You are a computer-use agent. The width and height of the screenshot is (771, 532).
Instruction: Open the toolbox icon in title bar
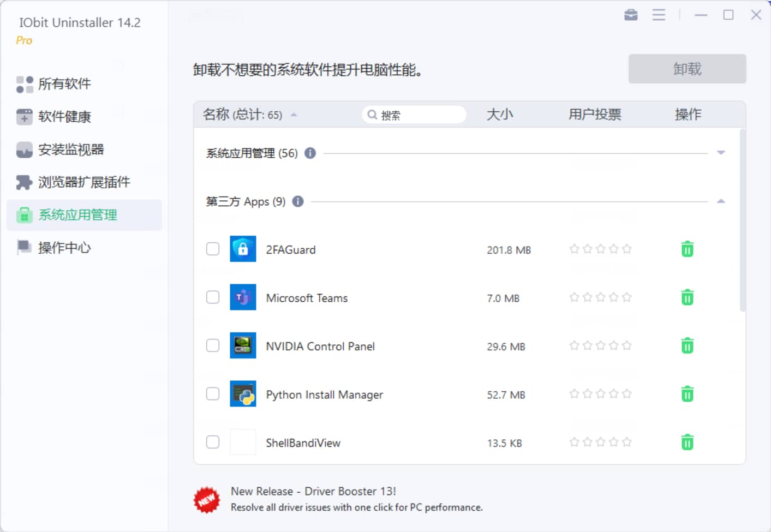[631, 15]
